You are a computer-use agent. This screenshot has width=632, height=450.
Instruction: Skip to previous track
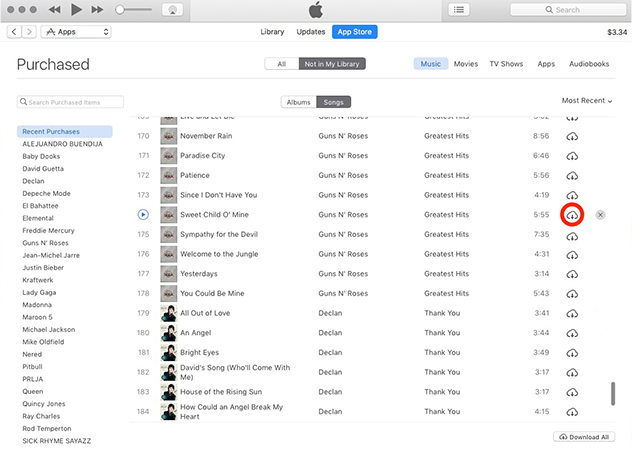[54, 10]
